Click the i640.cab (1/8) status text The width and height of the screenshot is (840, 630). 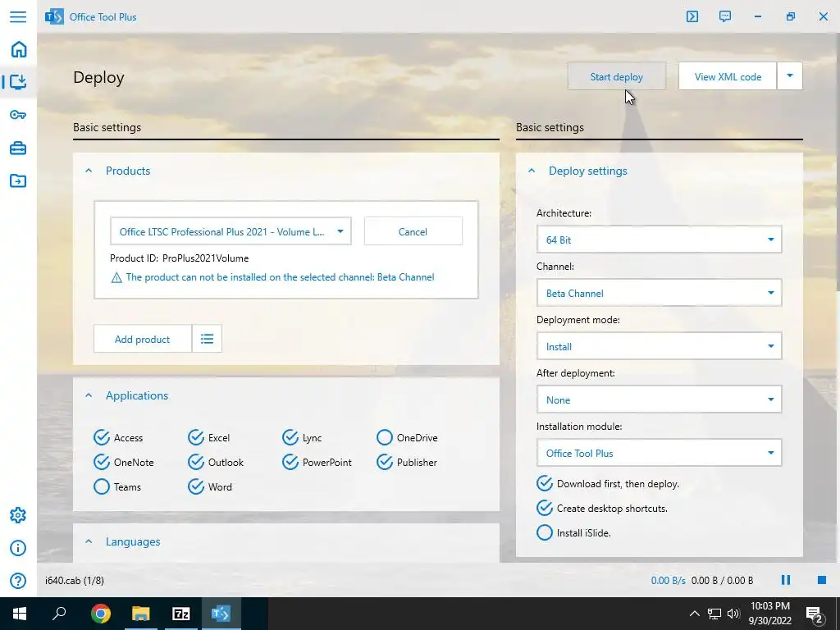[75, 580]
